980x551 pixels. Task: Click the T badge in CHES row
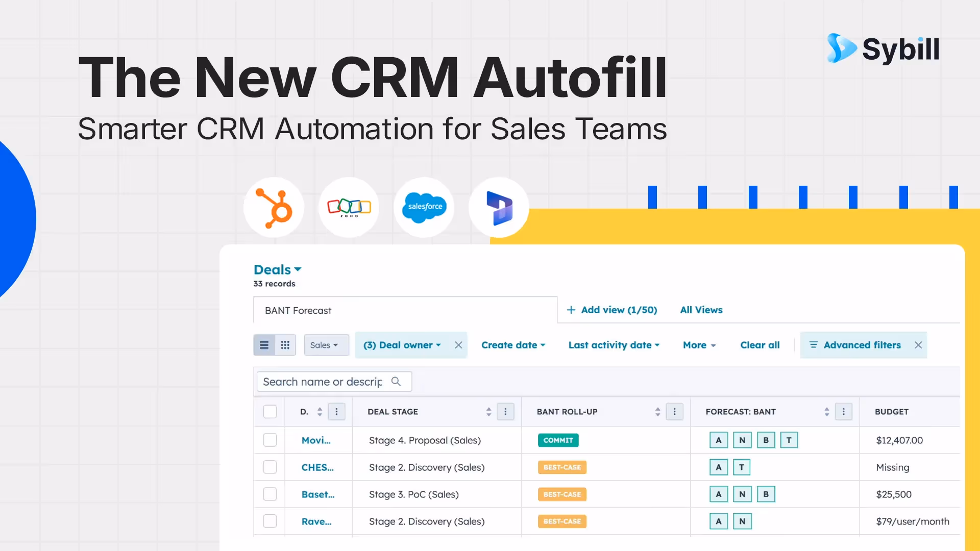pyautogui.click(x=742, y=467)
